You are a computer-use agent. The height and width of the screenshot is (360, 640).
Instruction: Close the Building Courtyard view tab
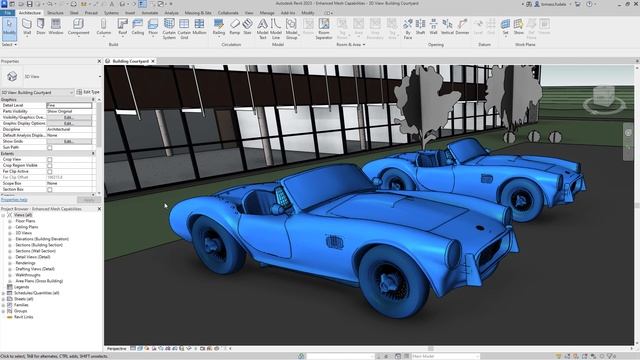[153, 61]
